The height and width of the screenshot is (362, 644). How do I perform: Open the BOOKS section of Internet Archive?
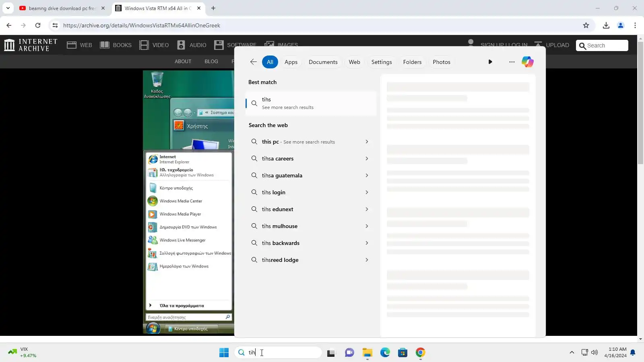[x=116, y=45]
